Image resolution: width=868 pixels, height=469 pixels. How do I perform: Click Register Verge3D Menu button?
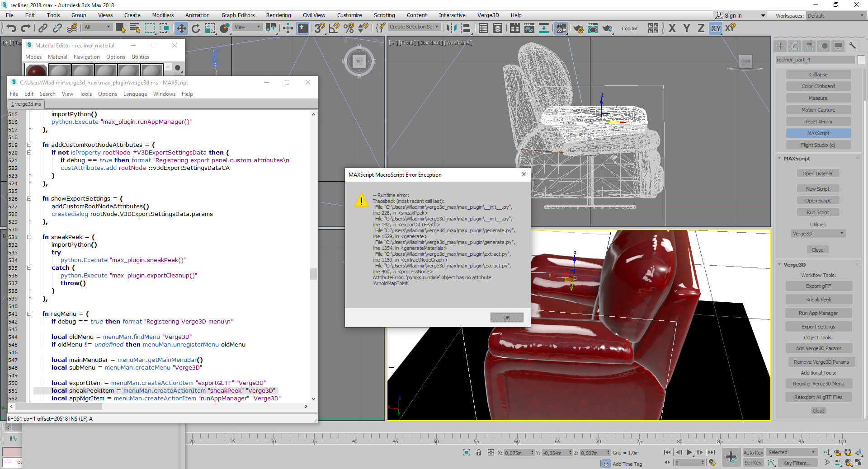(x=818, y=384)
